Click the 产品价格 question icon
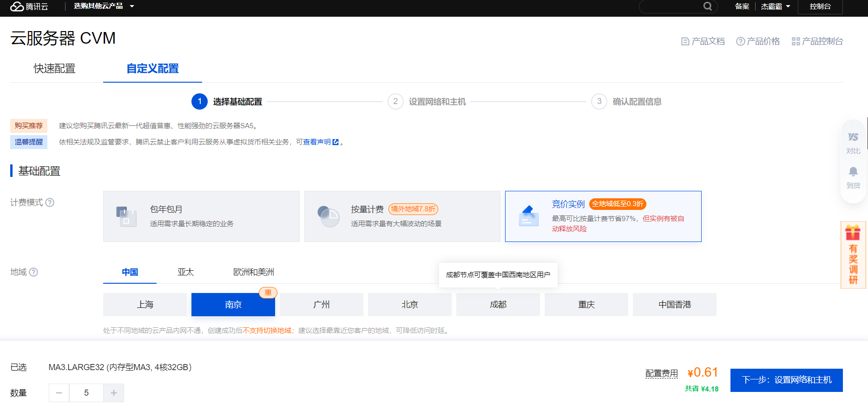 tap(740, 41)
